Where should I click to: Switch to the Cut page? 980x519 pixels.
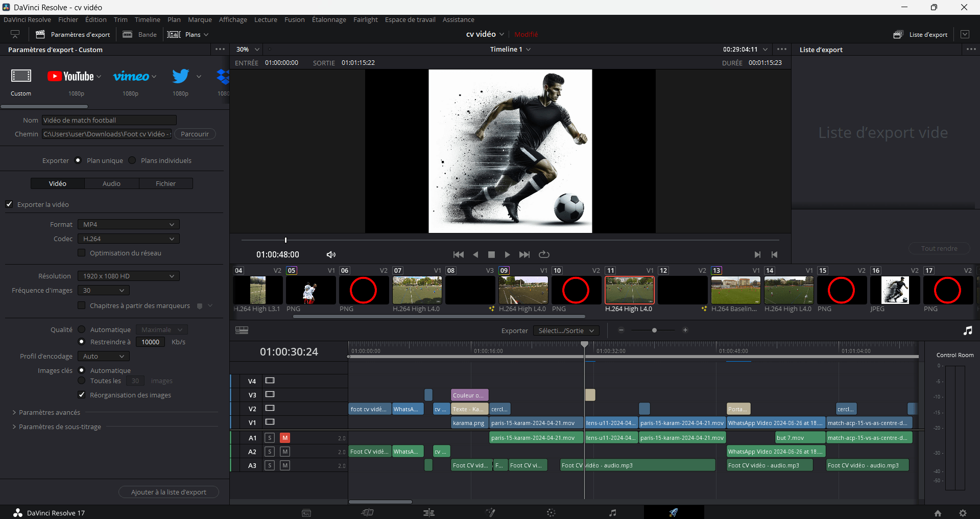tap(367, 512)
